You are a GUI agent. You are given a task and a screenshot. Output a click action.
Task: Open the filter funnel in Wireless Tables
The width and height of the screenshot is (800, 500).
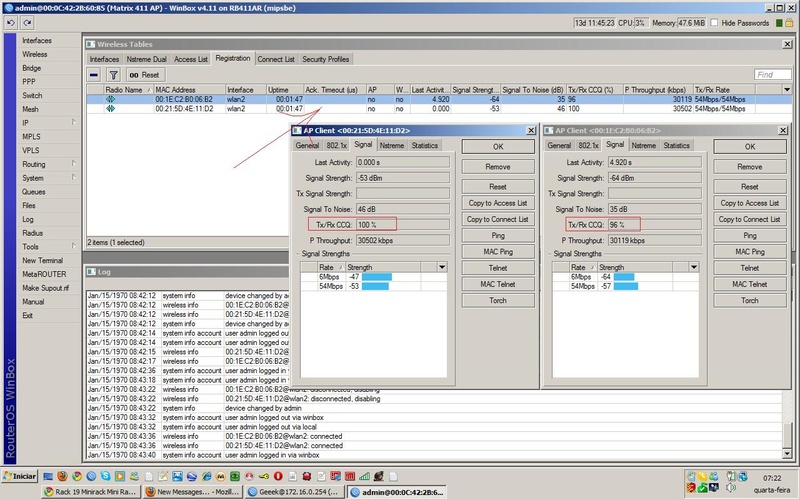pyautogui.click(x=113, y=75)
